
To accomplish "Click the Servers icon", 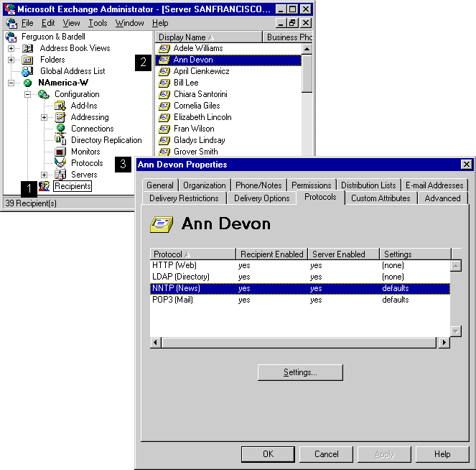I will (60, 175).
